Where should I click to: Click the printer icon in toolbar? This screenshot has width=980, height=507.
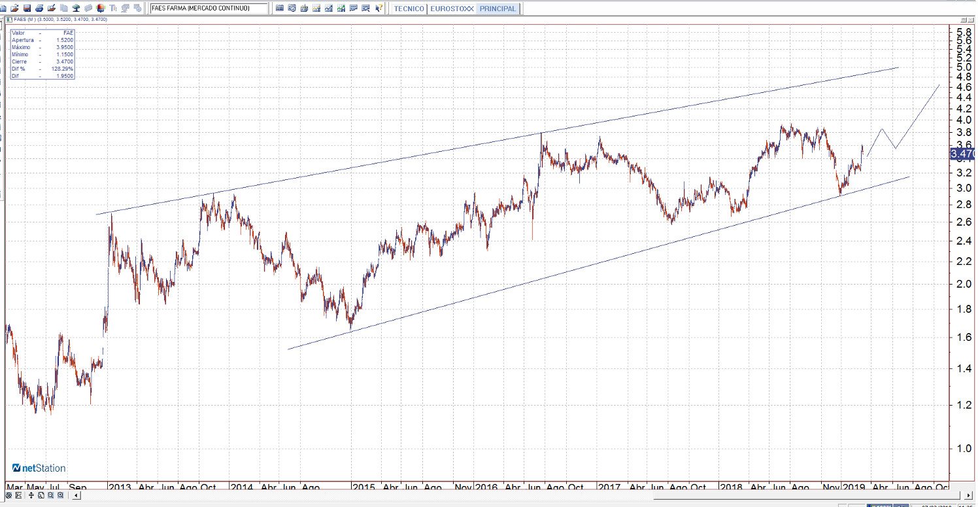[39, 9]
